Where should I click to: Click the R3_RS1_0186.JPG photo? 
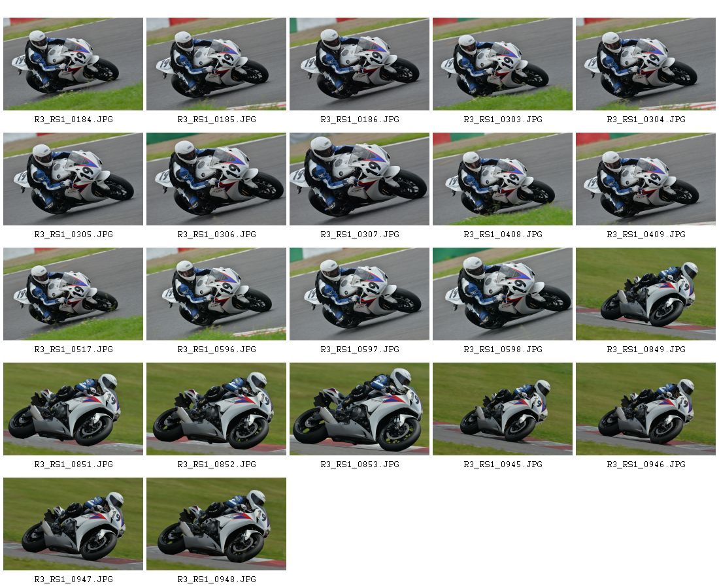click(359, 64)
